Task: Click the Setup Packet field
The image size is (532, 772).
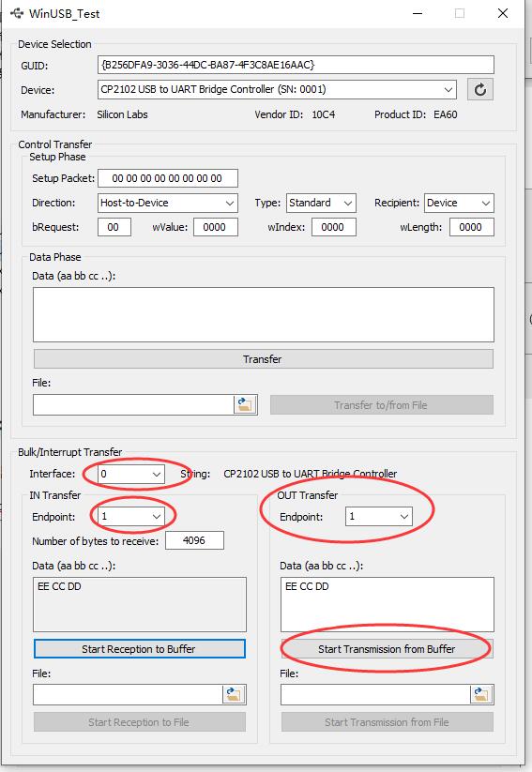Action: [167, 178]
